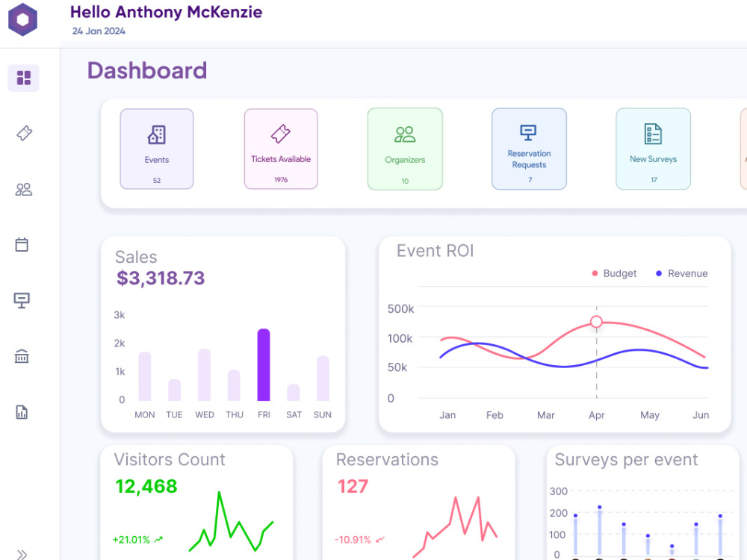The width and height of the screenshot is (747, 560).
Task: Click the Mar label on Event ROI axis
Action: (x=546, y=415)
